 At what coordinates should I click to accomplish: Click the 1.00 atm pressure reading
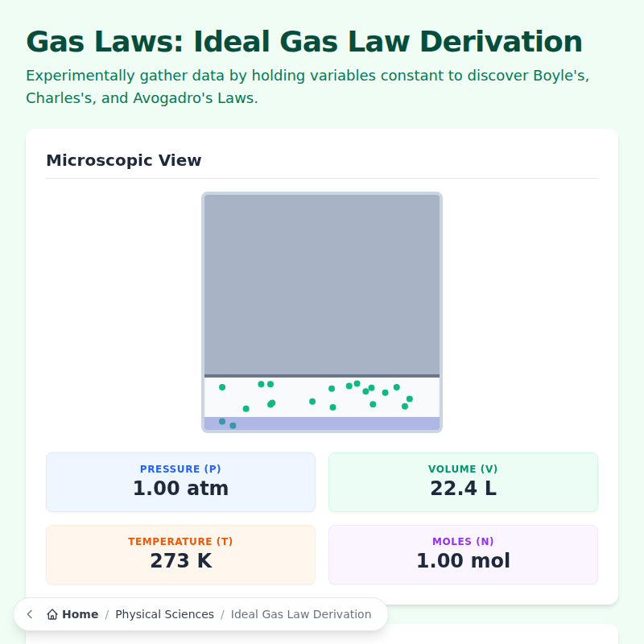pyautogui.click(x=180, y=488)
